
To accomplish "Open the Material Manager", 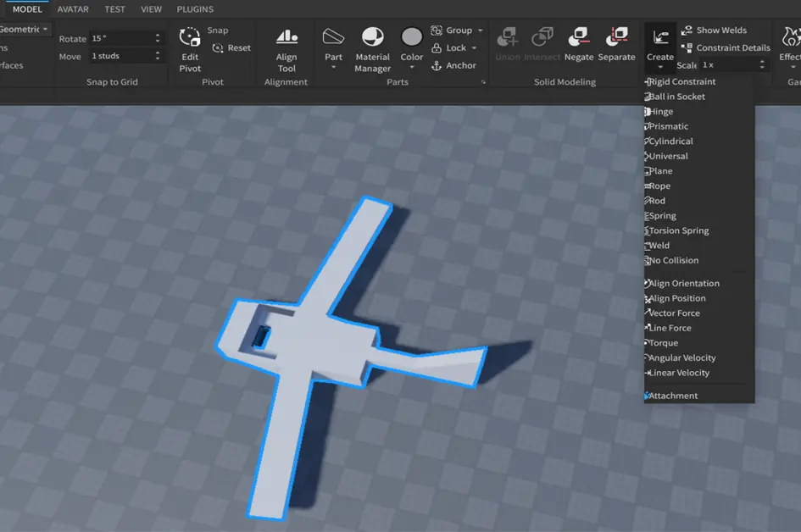I will click(x=372, y=50).
